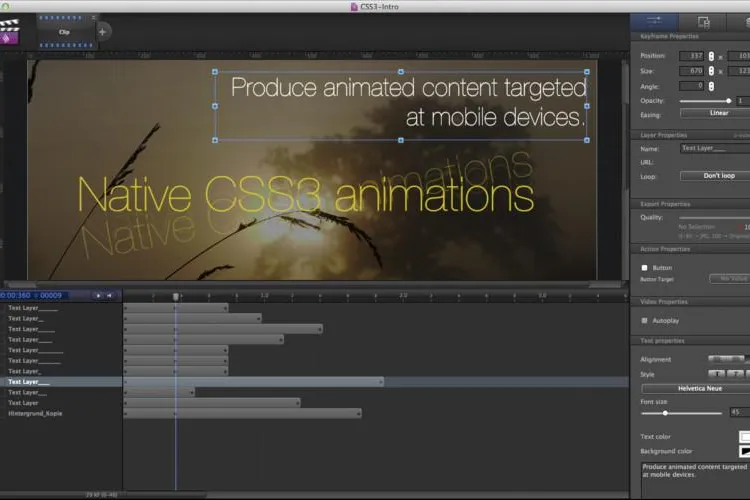
Task: Click the timeline rewind button
Action: (110, 296)
